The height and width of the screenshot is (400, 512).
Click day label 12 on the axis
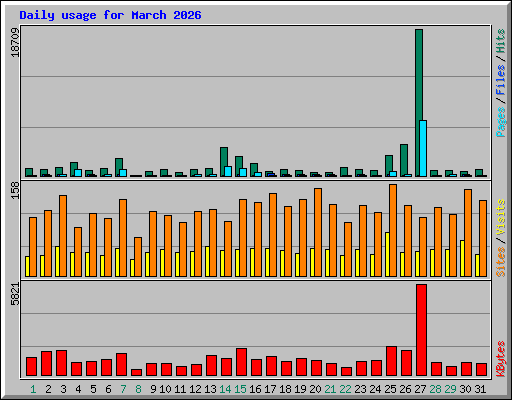click(x=195, y=389)
